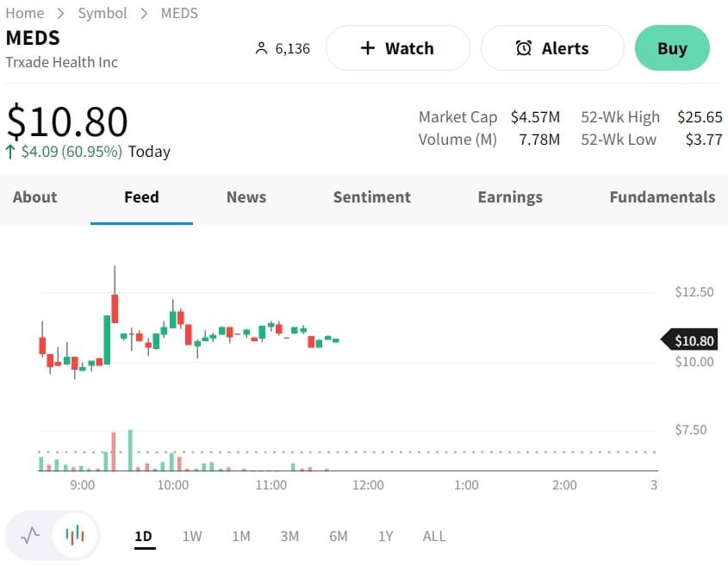The image size is (728, 567).
Task: Open the About tab
Action: (x=34, y=197)
